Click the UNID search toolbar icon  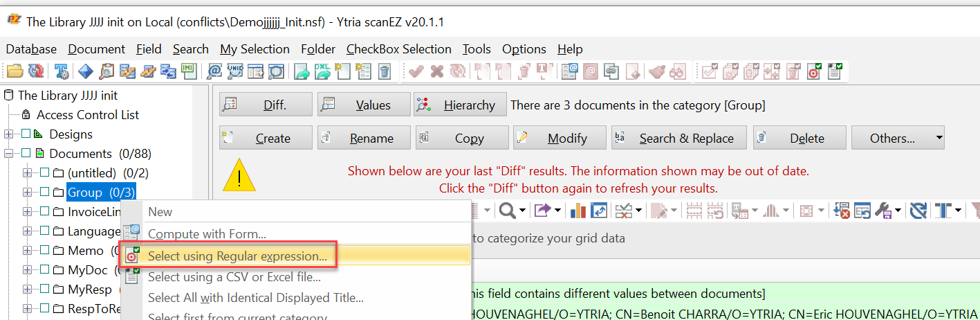(235, 71)
